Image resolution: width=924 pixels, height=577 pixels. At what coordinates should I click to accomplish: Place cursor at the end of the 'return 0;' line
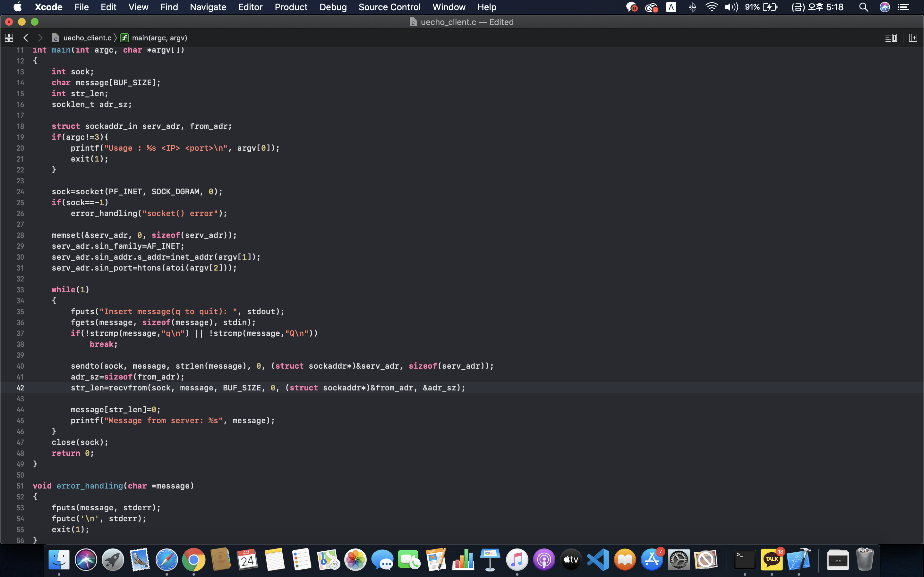click(x=94, y=453)
